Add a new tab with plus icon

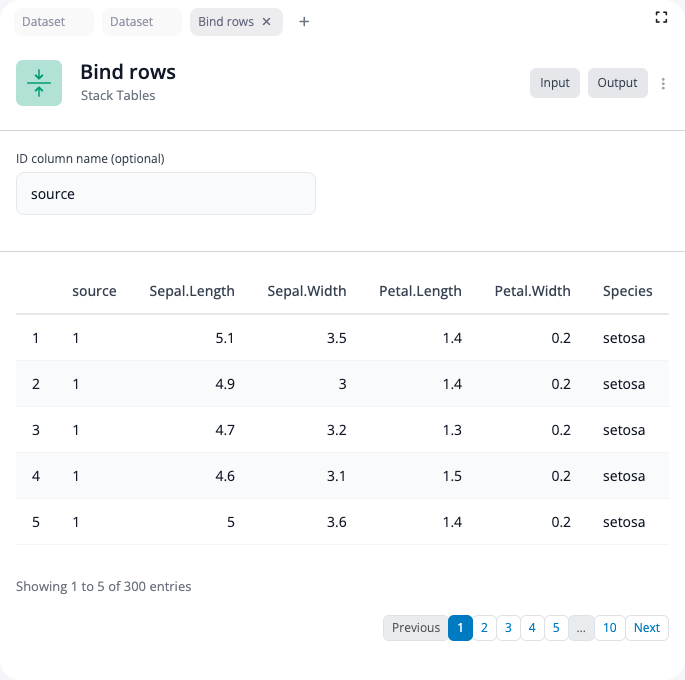(304, 22)
